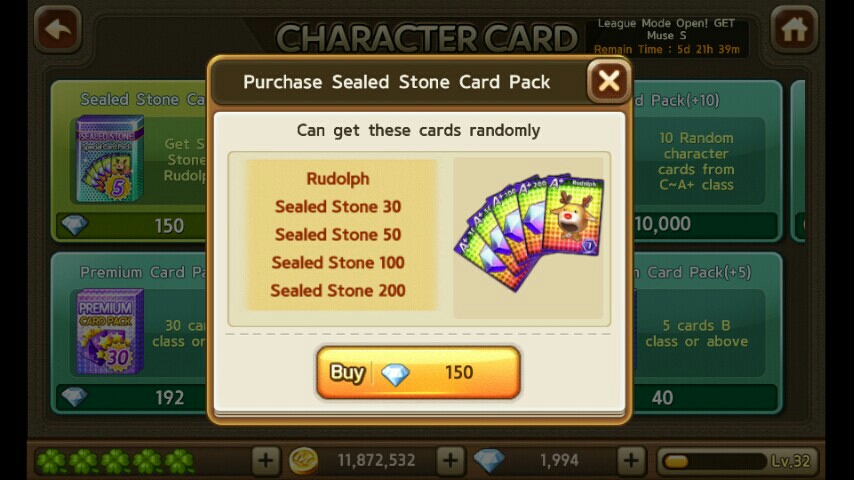
Task: Add more gold coins with plus button
Action: click(450, 461)
